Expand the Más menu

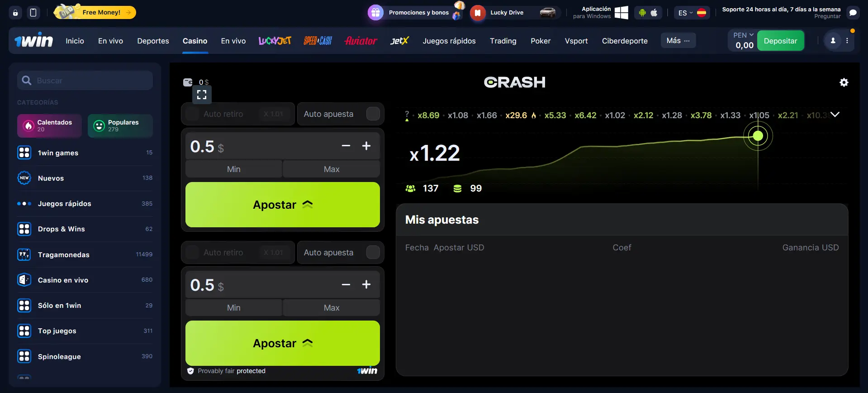pos(678,40)
